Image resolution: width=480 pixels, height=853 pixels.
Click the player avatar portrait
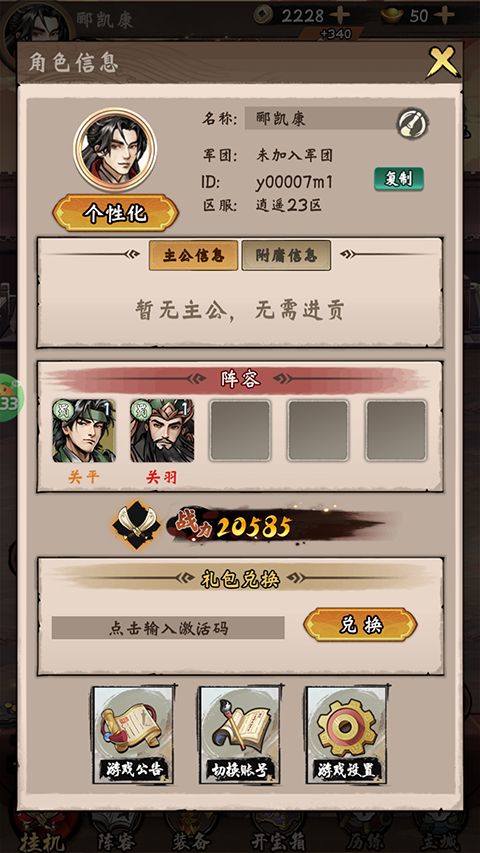(115, 149)
